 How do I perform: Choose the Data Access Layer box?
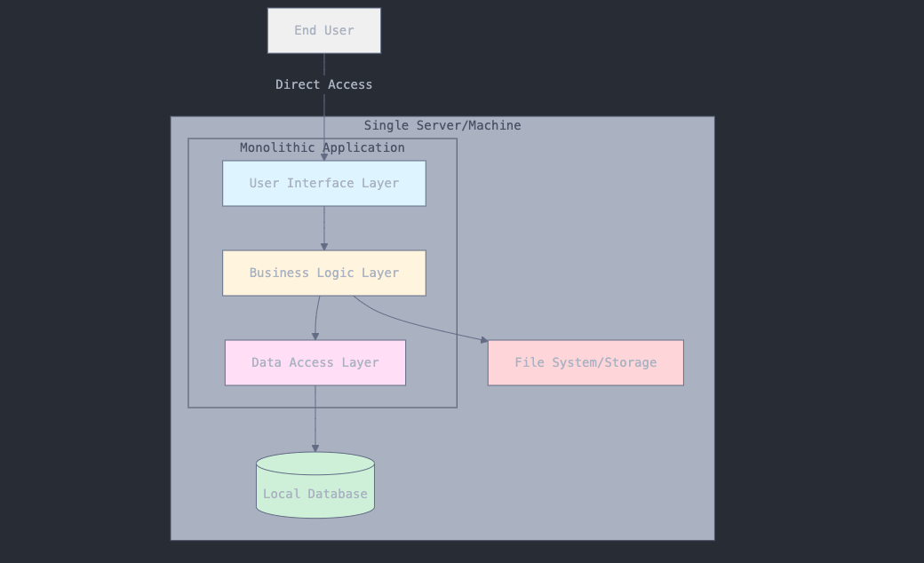pos(315,363)
